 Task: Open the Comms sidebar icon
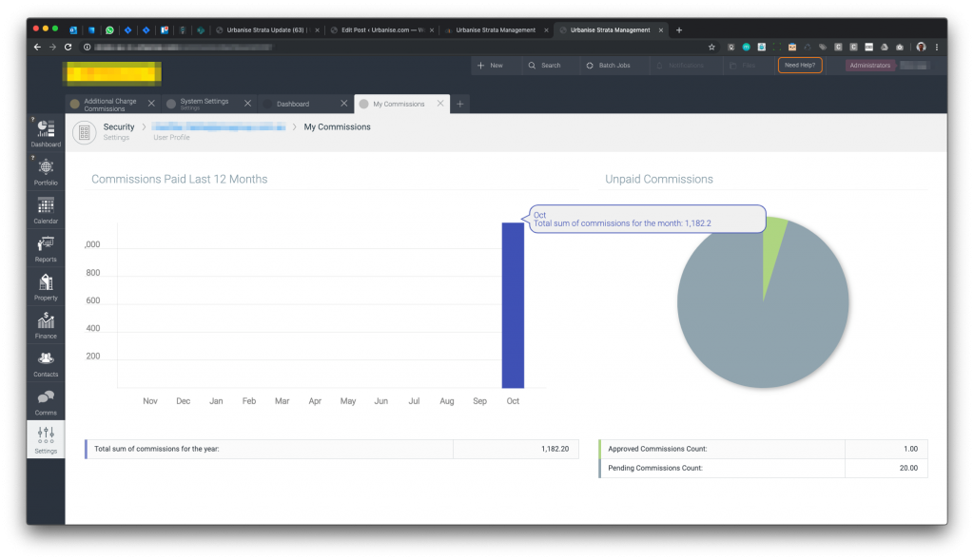click(x=46, y=401)
